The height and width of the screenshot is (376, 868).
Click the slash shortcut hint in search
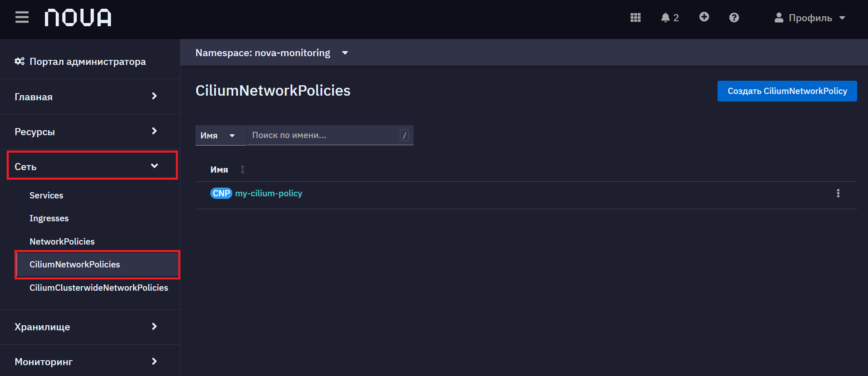[404, 135]
